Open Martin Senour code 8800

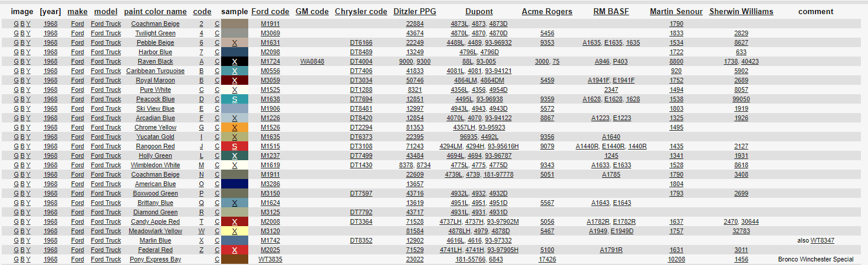point(676,62)
